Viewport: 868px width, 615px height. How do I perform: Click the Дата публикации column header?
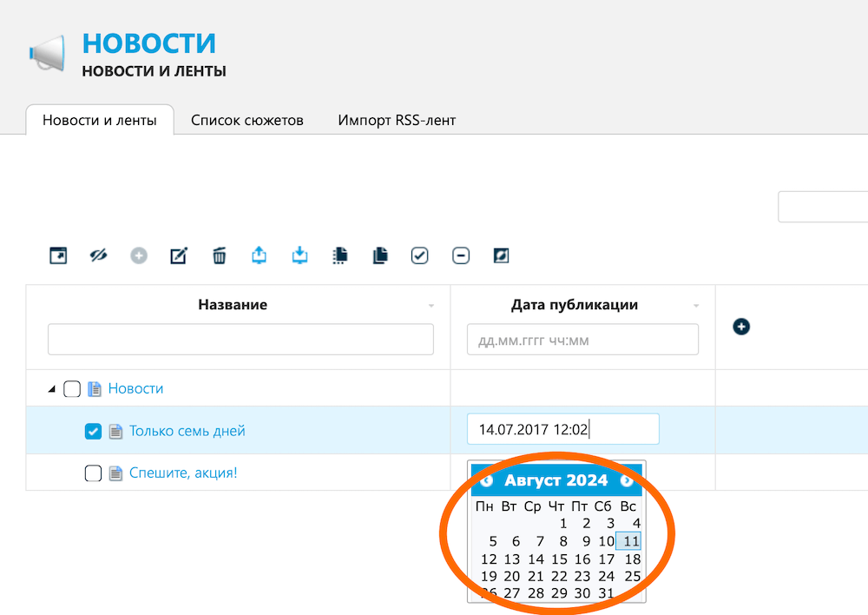click(x=575, y=305)
